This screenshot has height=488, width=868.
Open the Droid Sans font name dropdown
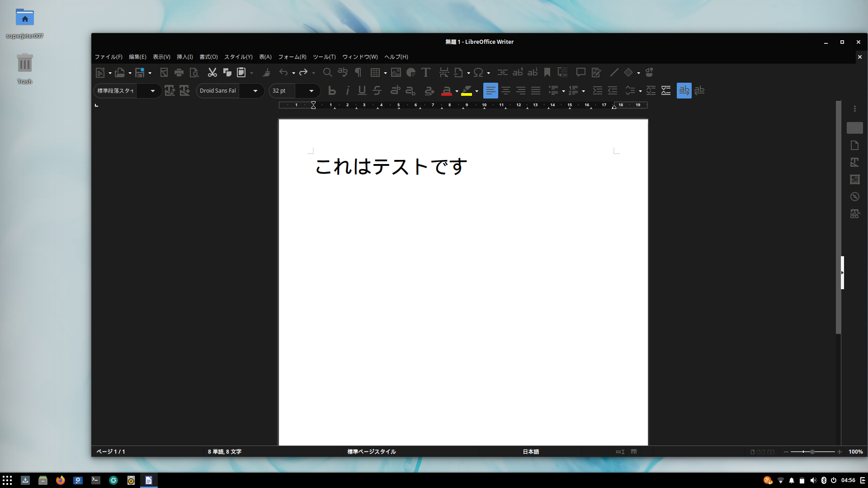(x=255, y=91)
